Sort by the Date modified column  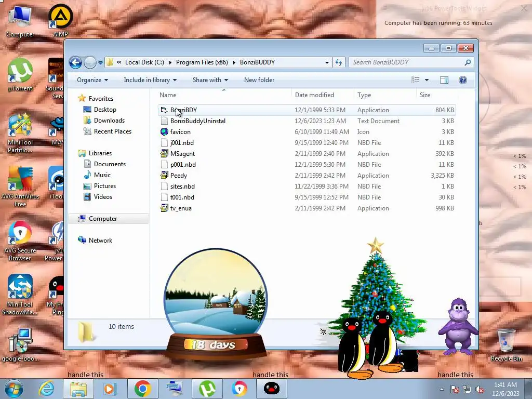[323, 95]
